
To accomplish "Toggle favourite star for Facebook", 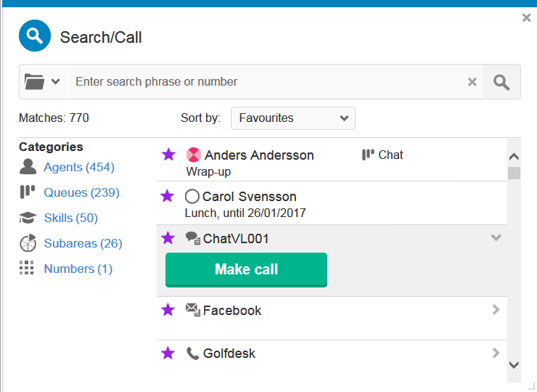I will point(168,310).
